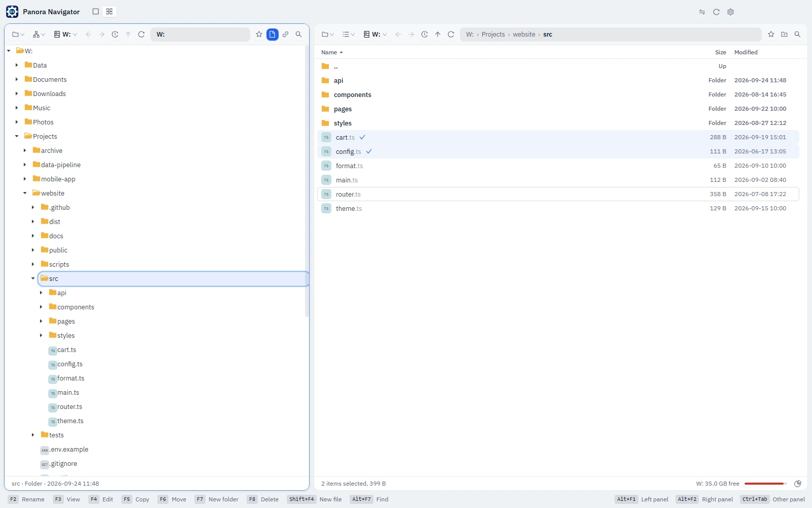The width and height of the screenshot is (812, 508).
Task: Click disk usage pie icon in status bar
Action: pos(797,484)
